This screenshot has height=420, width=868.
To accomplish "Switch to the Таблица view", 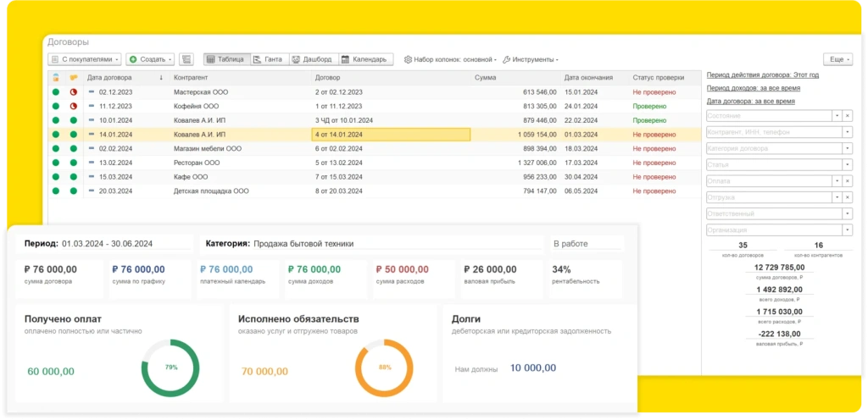I will (227, 59).
